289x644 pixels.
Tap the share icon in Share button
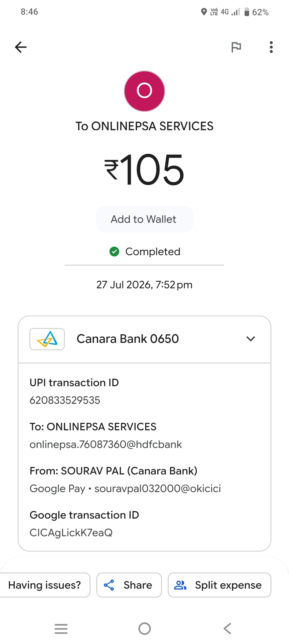[109, 585]
